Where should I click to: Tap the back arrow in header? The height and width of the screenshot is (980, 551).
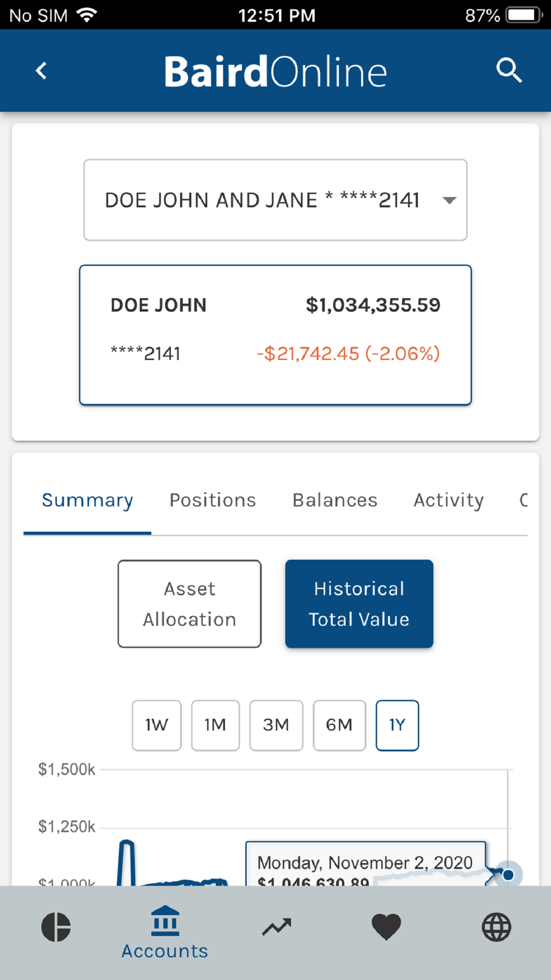click(41, 71)
